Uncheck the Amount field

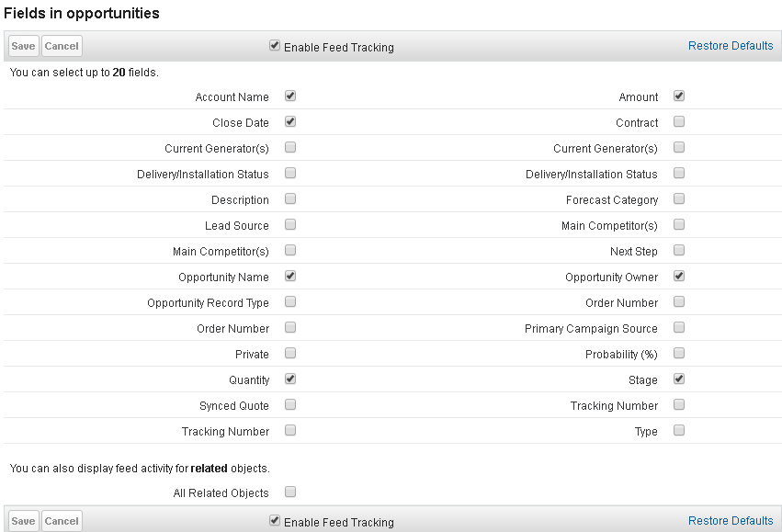pyautogui.click(x=678, y=96)
